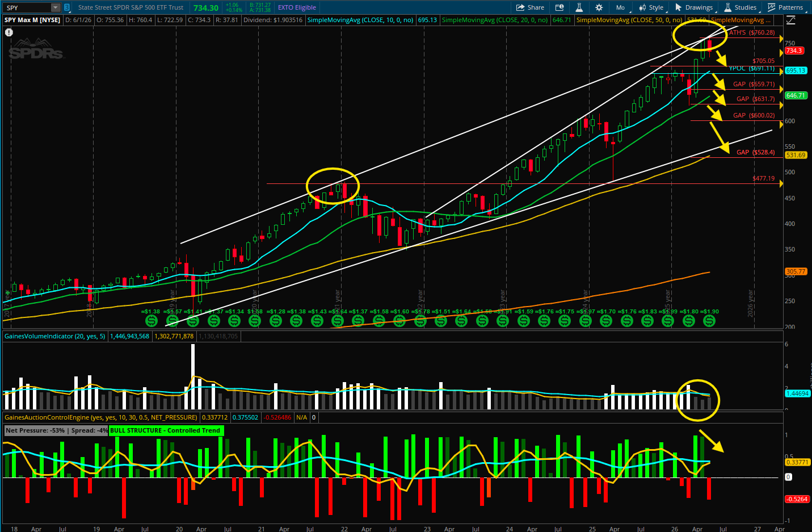Viewport: 812px width, 532px height.
Task: Click the $1.80 dividend marker icon
Action: (689, 321)
